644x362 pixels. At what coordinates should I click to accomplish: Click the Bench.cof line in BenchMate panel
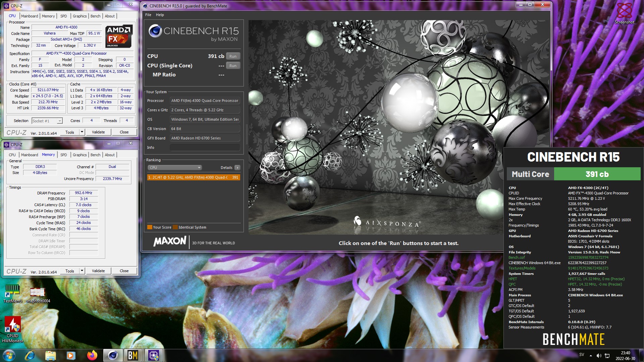(558, 257)
